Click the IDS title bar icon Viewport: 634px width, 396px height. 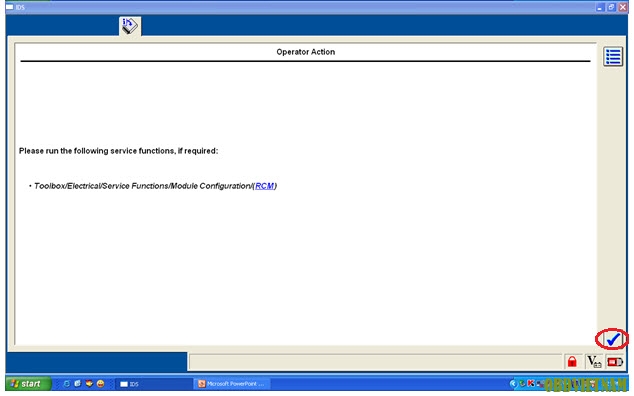(10, 7)
